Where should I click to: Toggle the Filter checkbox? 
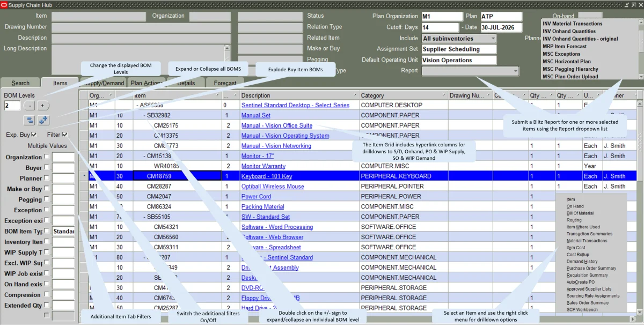point(65,135)
